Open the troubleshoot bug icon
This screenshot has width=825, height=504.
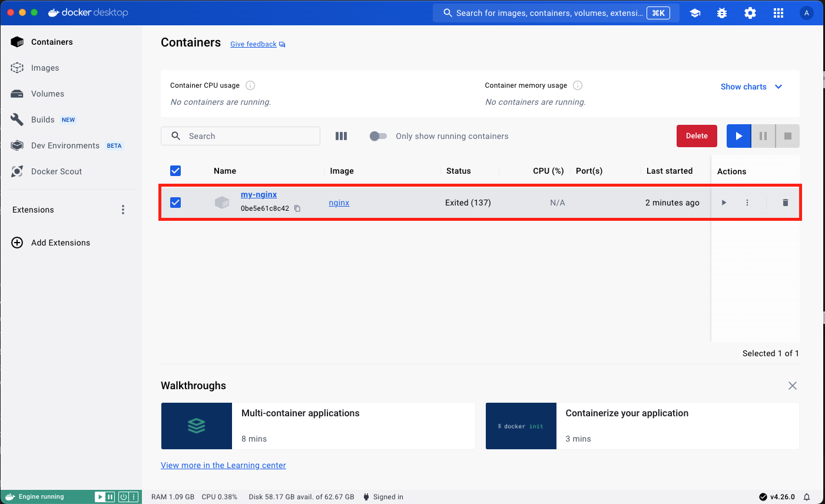[722, 13]
